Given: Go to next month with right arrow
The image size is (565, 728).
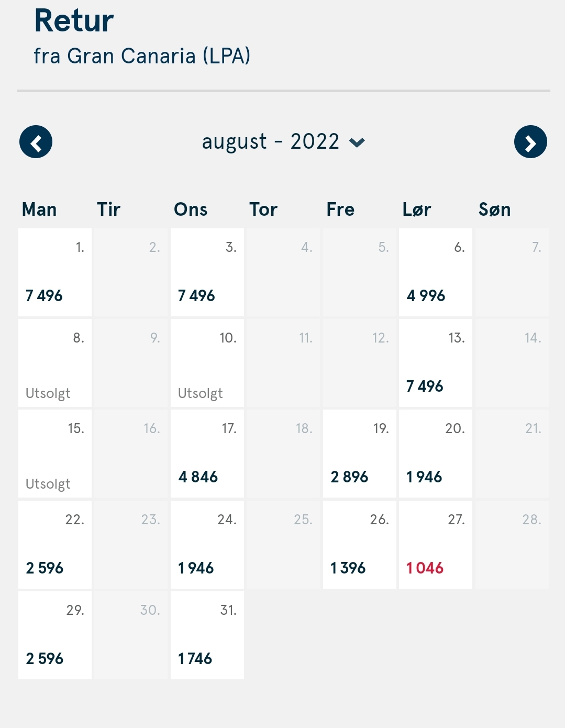Looking at the screenshot, I should pos(530,142).
